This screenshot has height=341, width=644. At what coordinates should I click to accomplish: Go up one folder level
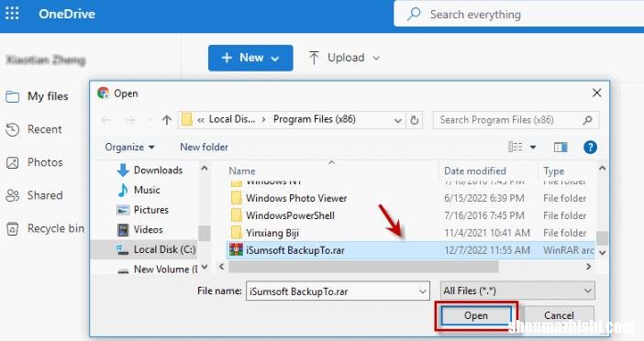pos(167,120)
